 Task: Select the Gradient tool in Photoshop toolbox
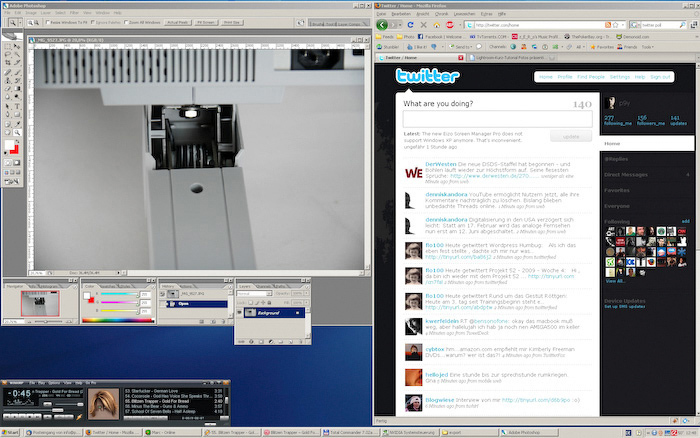(17, 89)
